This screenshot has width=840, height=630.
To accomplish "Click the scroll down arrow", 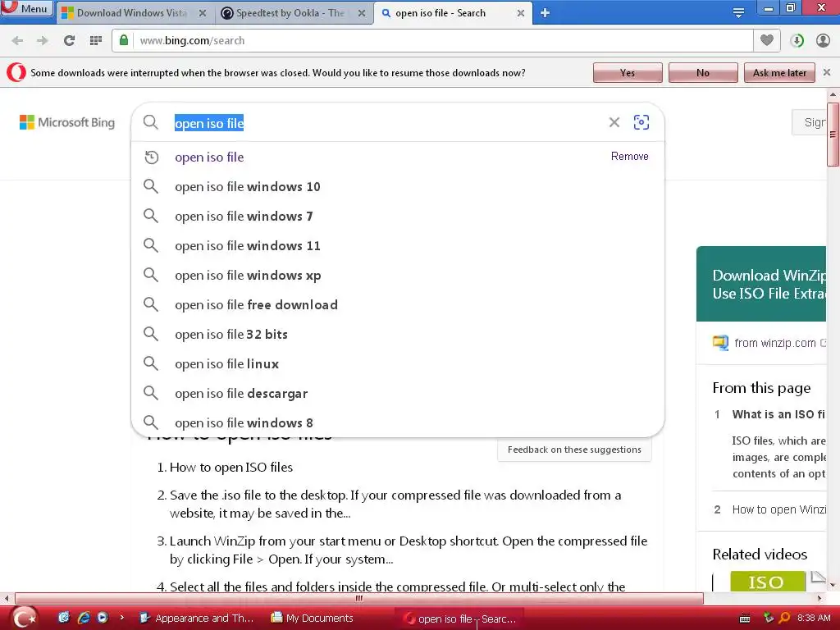I will click(x=833, y=584).
